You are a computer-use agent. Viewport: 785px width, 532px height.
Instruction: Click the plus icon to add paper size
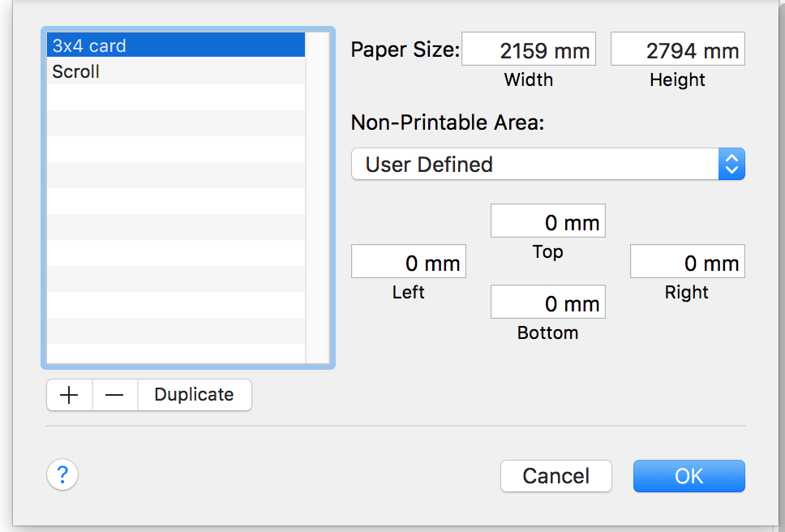point(70,395)
